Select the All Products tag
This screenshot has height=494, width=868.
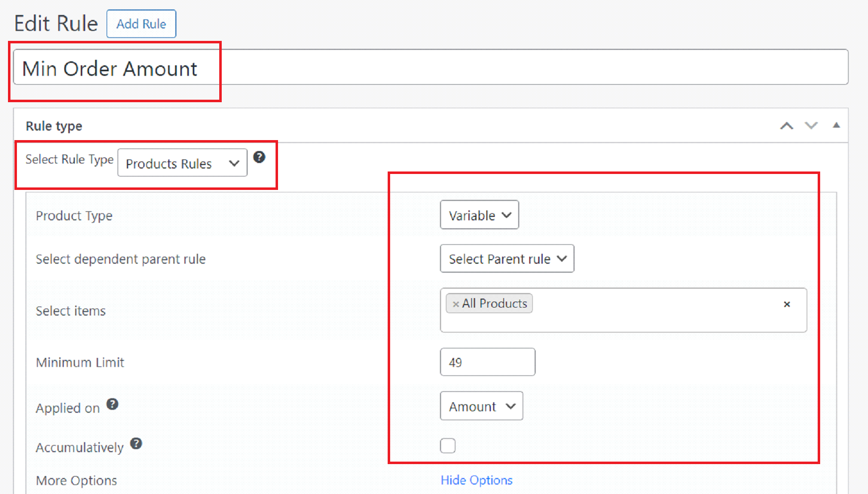tap(493, 303)
